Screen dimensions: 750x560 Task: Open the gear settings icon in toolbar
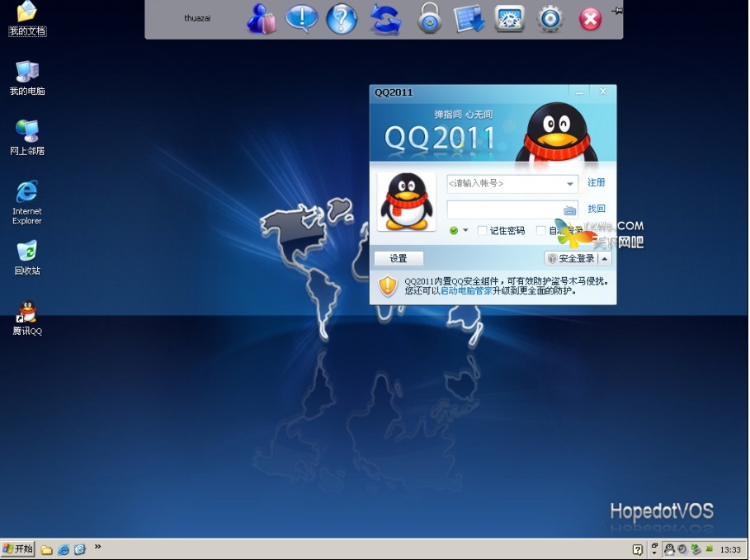pos(550,19)
